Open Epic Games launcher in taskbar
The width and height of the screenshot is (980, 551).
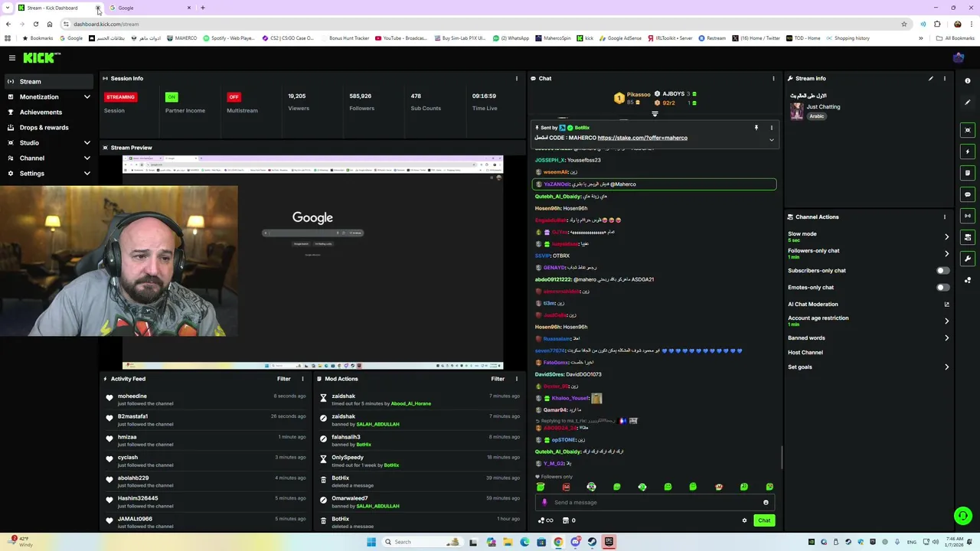pos(609,542)
